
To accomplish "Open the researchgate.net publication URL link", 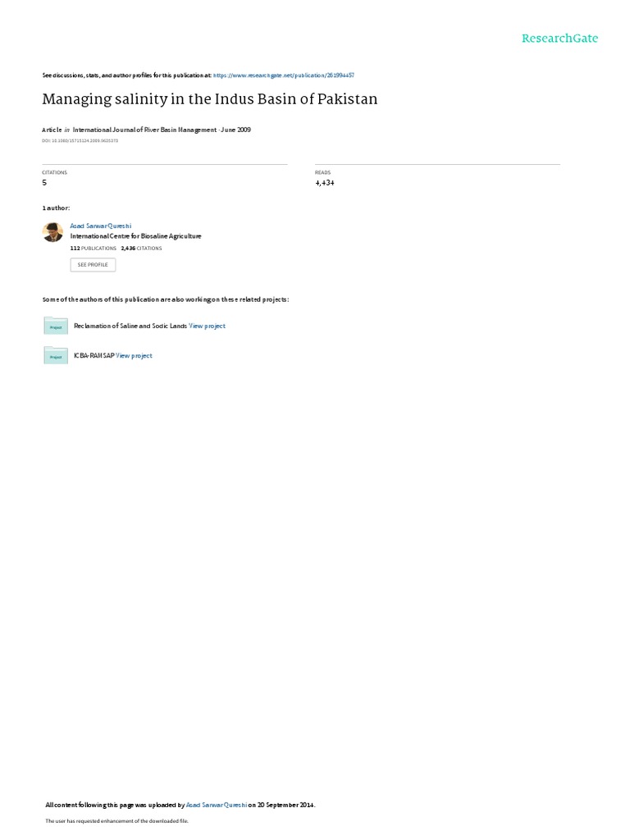I will coord(283,75).
